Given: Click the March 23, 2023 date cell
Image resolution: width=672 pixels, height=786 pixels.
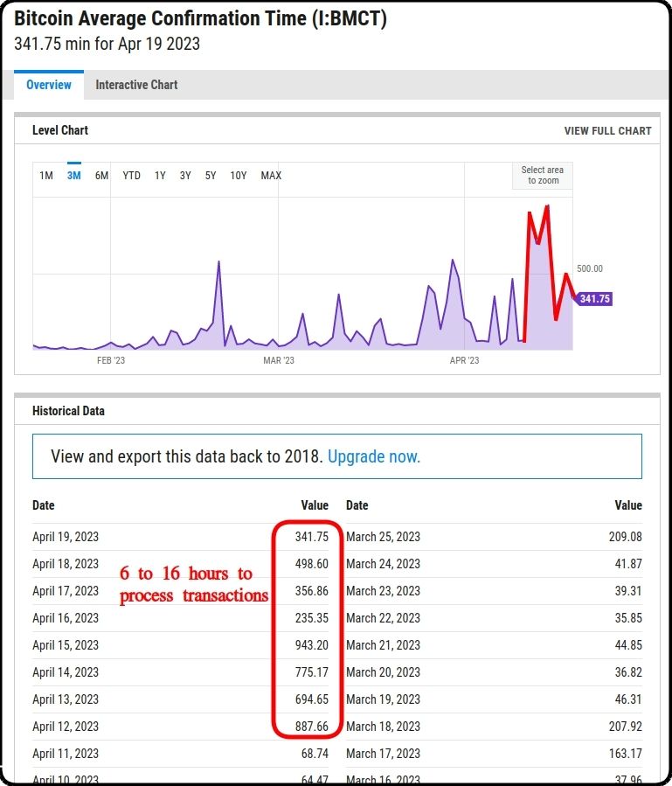Looking at the screenshot, I should 383,591.
